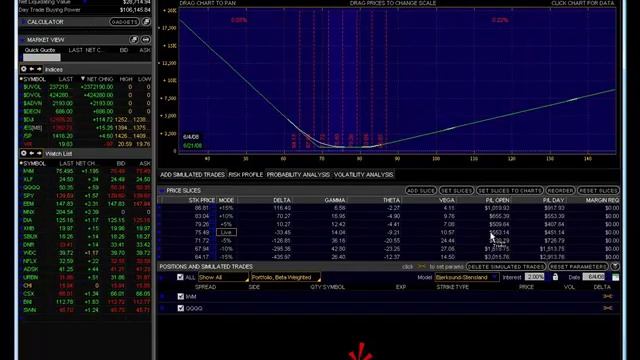The width and height of the screenshot is (640, 360).
Task: Open the Volatility Analysis tab
Action: click(x=363, y=175)
